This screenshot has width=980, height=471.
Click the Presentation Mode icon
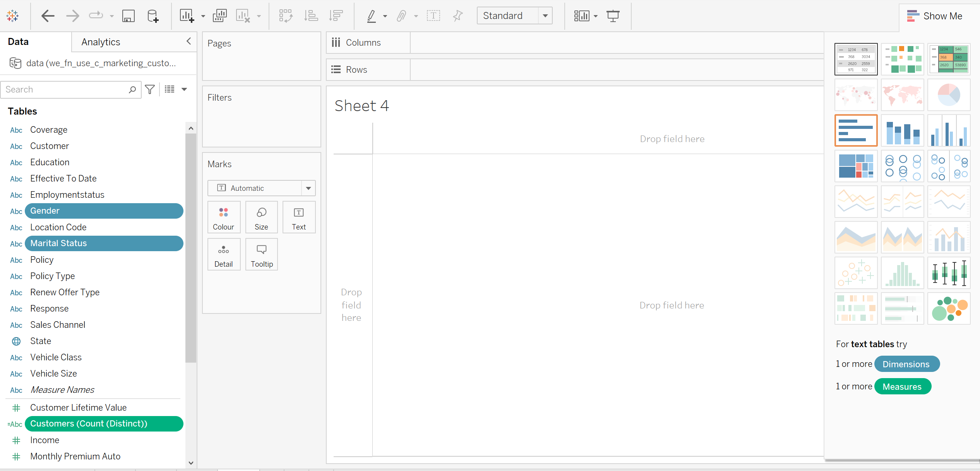[x=613, y=16]
